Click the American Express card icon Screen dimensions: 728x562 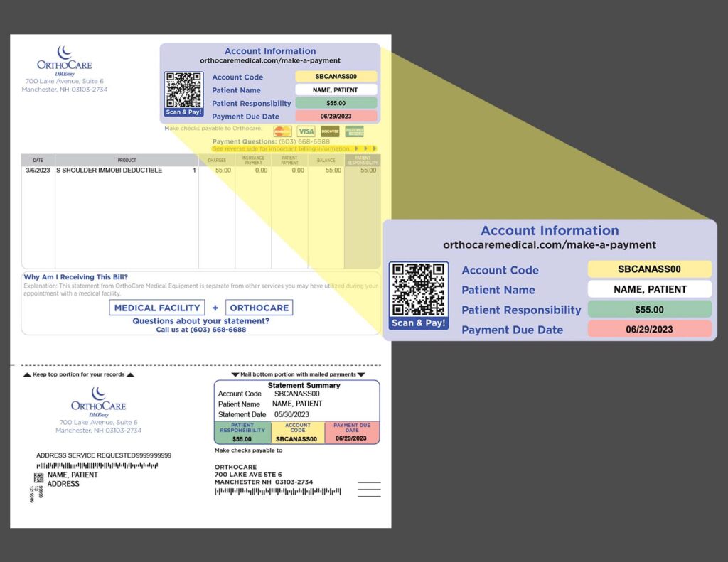tap(354, 131)
